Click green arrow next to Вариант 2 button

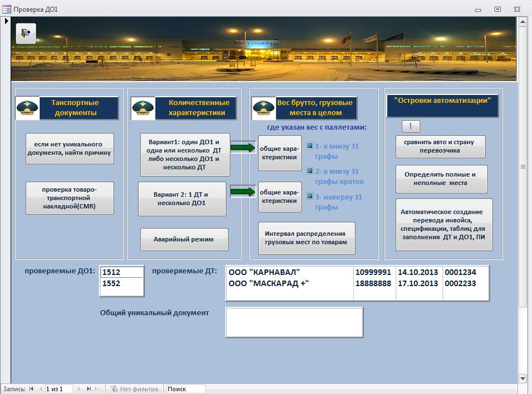(x=243, y=191)
